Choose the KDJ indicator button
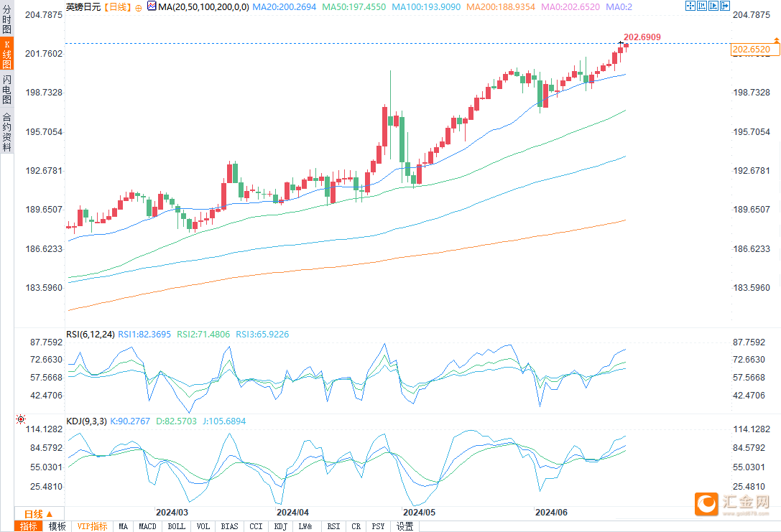The image size is (781, 532). (x=281, y=526)
